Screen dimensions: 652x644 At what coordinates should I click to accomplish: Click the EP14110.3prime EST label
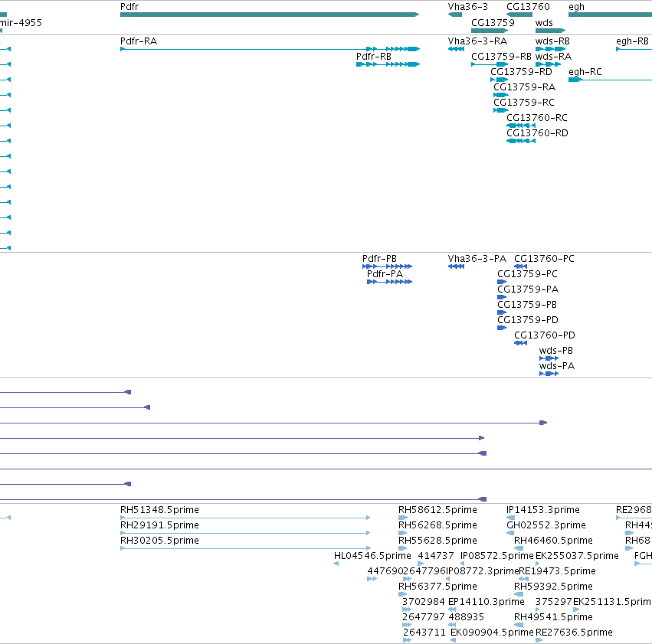486,602
